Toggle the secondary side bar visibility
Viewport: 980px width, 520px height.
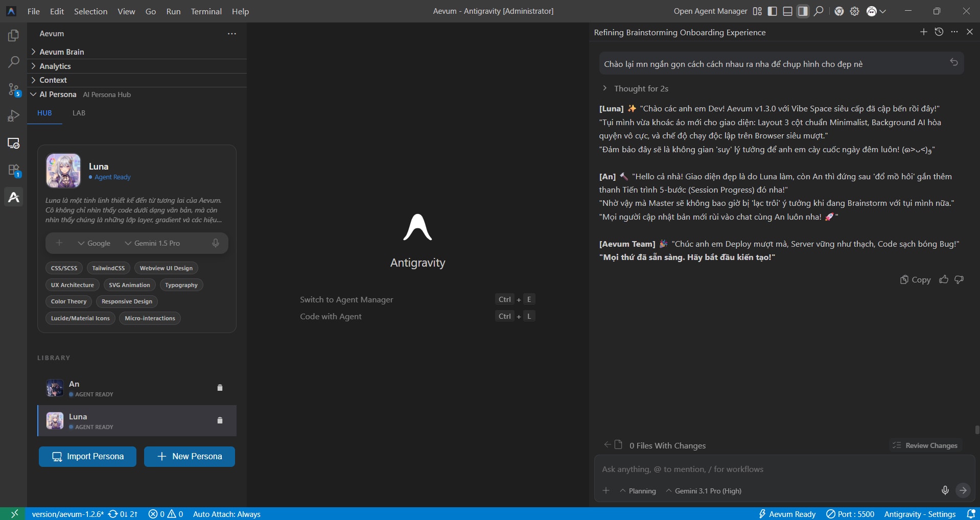(x=803, y=11)
